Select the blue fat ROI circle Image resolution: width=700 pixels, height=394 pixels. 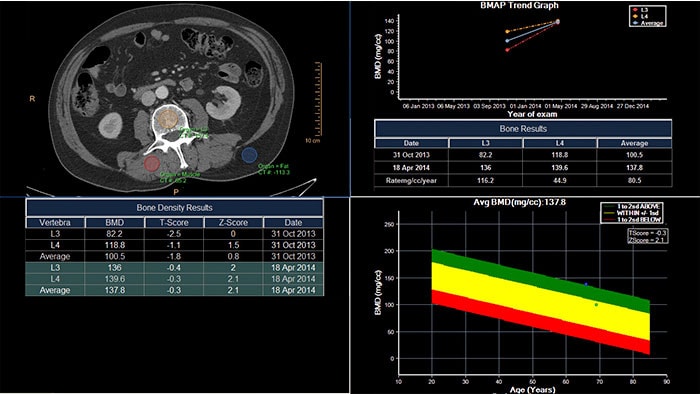249,155
